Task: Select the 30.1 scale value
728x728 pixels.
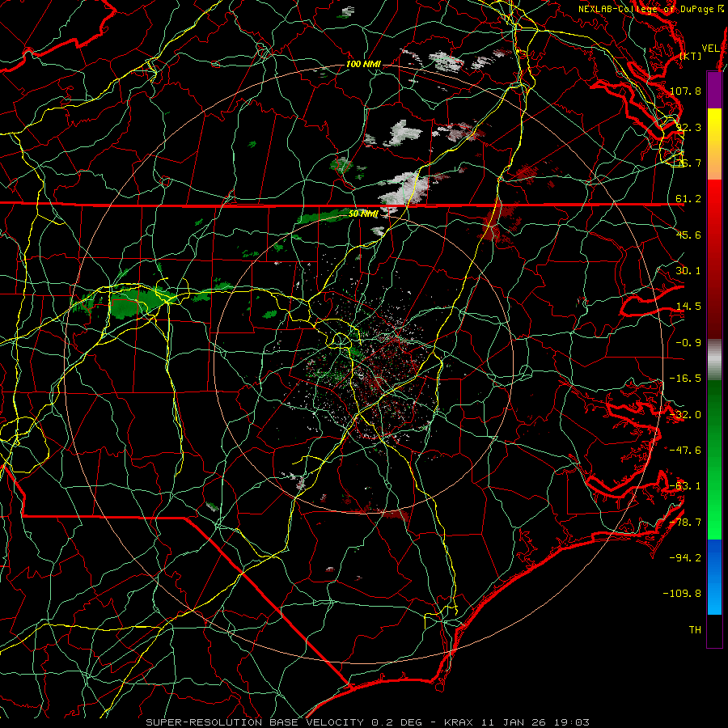Action: click(x=688, y=271)
